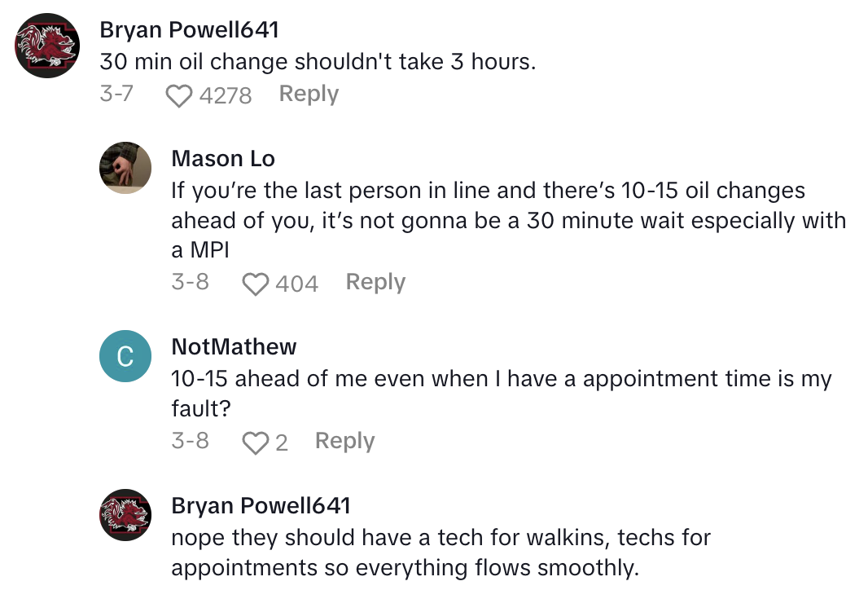This screenshot has height=590, width=868.
Task: Like NotMathew's reply with the heart
Action: pos(256,442)
